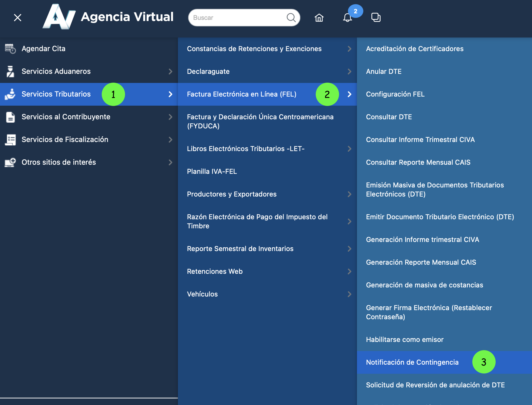Click the Servicios al Contribuyente document icon

[10, 117]
